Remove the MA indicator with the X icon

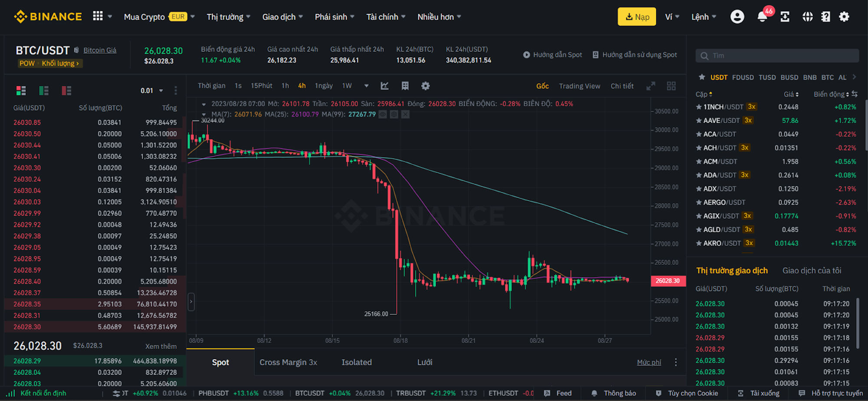coord(405,114)
